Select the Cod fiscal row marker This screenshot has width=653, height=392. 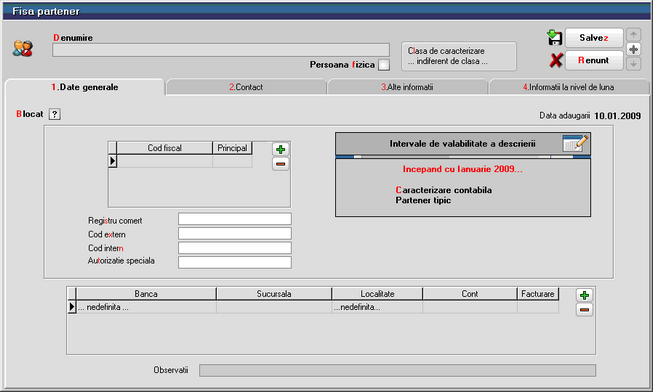click(112, 161)
